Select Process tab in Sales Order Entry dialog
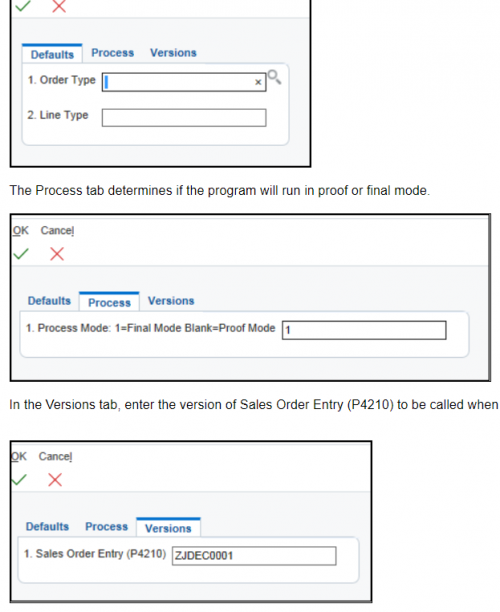500x612 pixels. pos(107,527)
